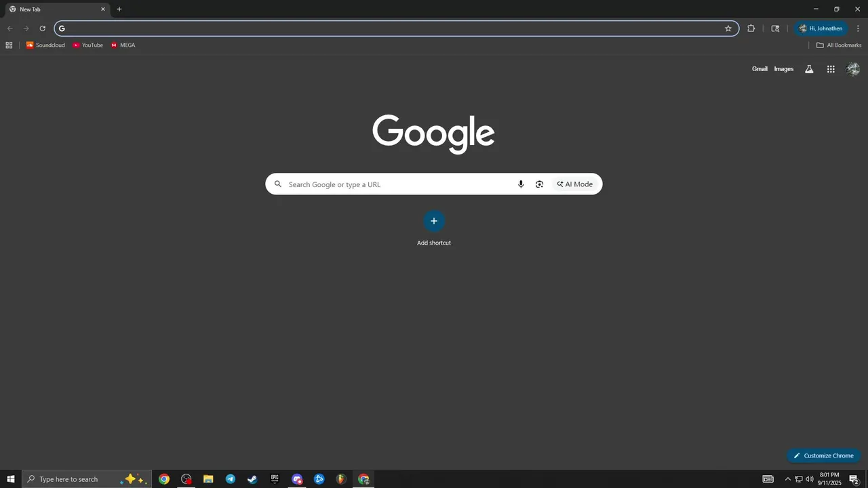Start voice search with microphone icon
The width and height of the screenshot is (868, 488).
521,184
